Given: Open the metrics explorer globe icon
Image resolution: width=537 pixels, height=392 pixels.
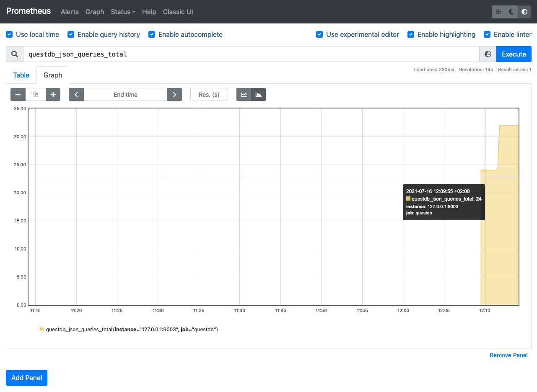Looking at the screenshot, I should click(x=488, y=54).
